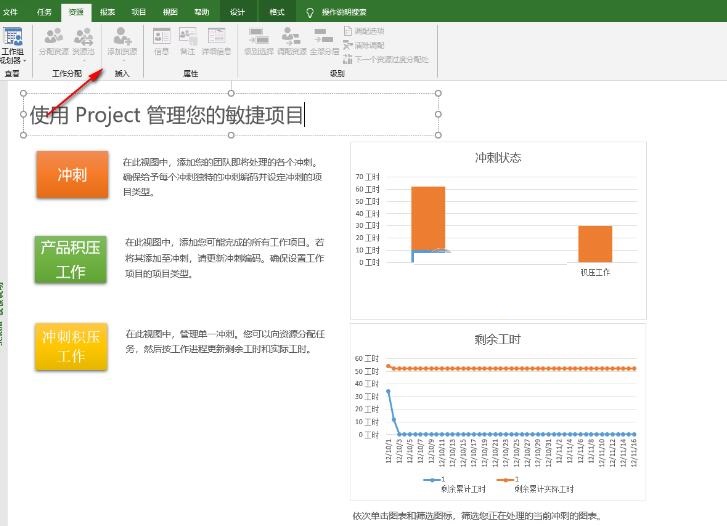The width and height of the screenshot is (727, 526).
Task: Click the orange 冲刺 (Sprint) button
Action: point(71,175)
